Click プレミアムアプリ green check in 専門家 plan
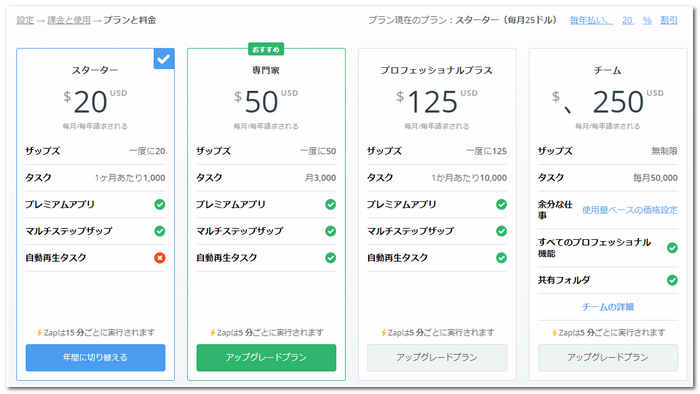The width and height of the screenshot is (700, 394). tap(331, 204)
